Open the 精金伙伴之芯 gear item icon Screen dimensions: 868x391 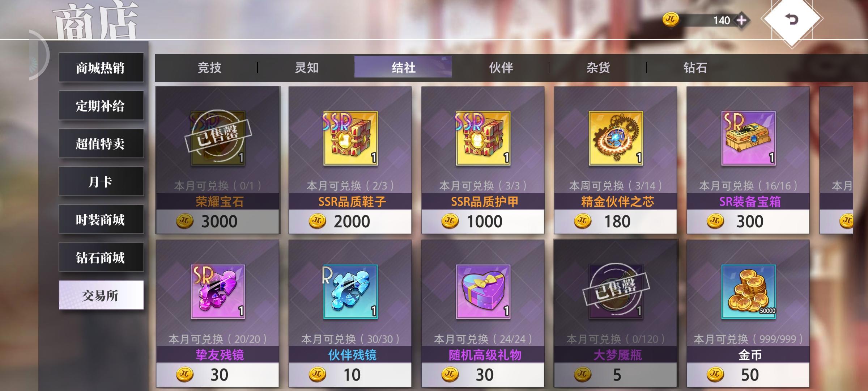[616, 138]
